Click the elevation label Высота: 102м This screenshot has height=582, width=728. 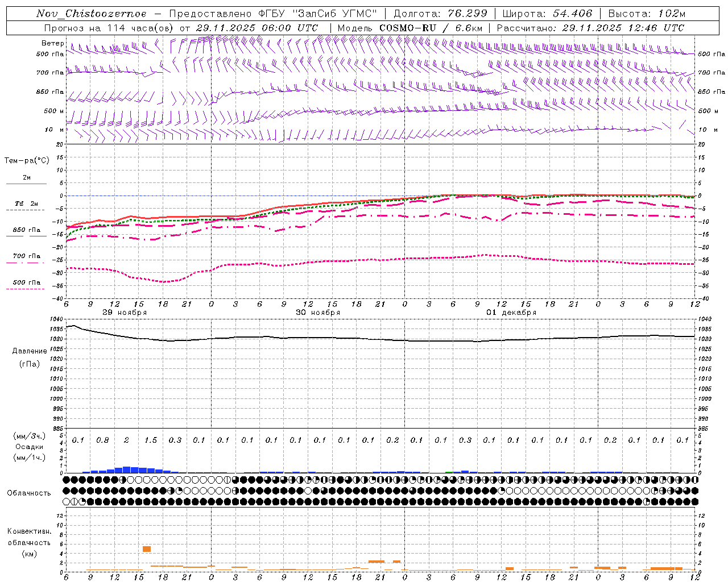tap(647, 14)
